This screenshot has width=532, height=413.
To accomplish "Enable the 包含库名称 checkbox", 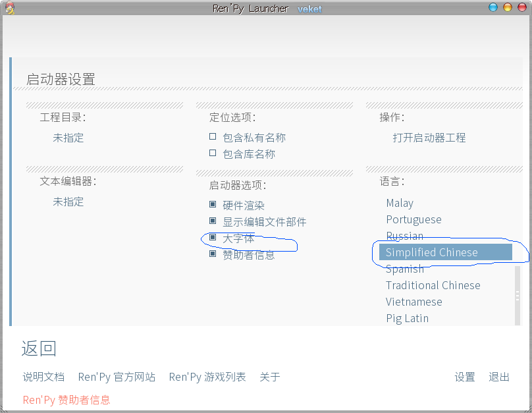I will [x=213, y=153].
